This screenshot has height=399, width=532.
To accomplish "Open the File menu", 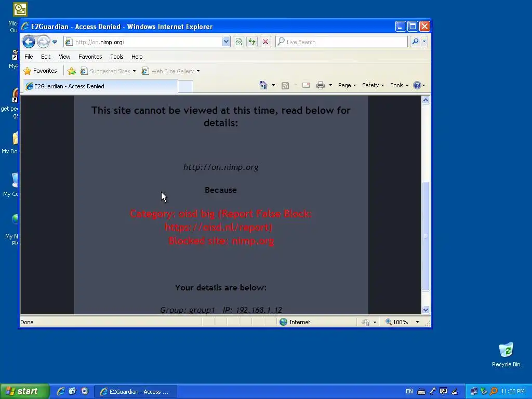I will point(29,57).
